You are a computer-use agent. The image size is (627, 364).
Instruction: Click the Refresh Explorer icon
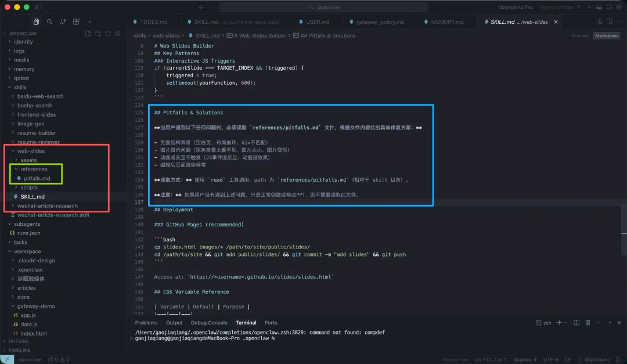(108, 34)
